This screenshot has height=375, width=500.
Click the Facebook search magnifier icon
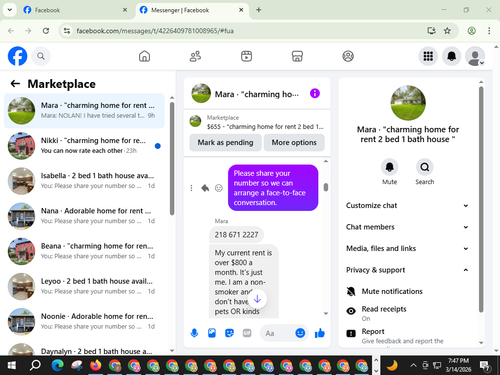pyautogui.click(x=41, y=56)
